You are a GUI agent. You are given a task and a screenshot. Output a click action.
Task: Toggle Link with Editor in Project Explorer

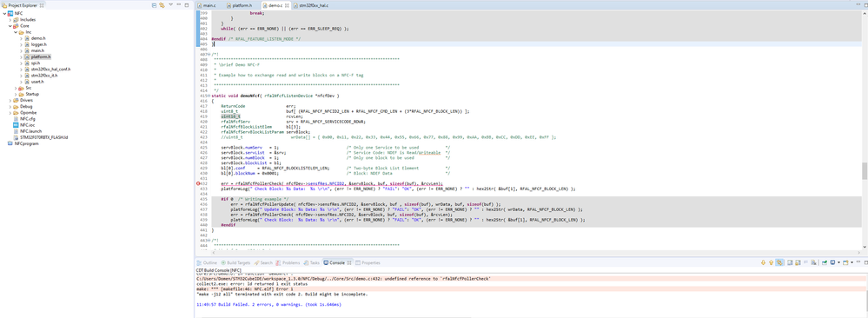[x=162, y=5]
